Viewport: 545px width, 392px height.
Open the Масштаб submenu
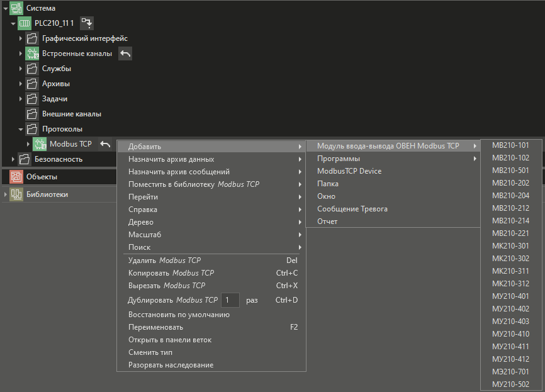coord(211,235)
